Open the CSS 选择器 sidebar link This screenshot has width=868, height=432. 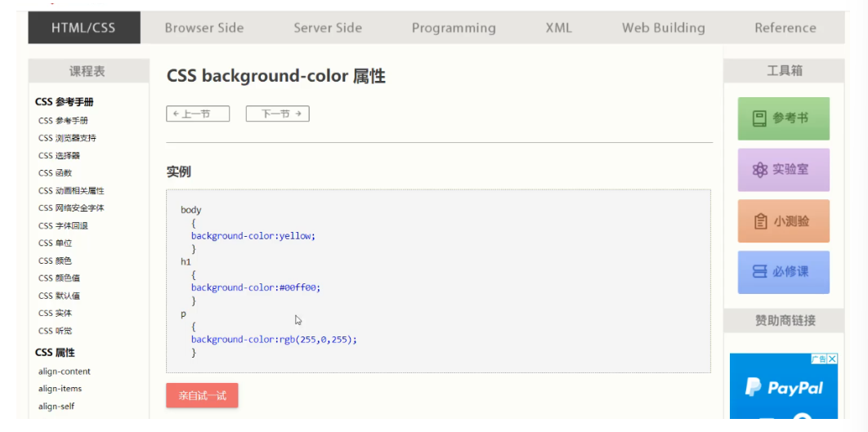click(59, 155)
